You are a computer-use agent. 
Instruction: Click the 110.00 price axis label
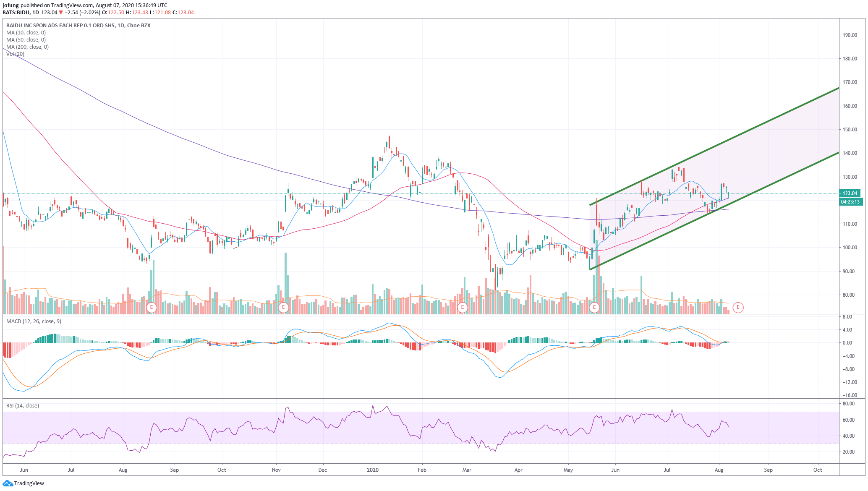pyautogui.click(x=850, y=224)
